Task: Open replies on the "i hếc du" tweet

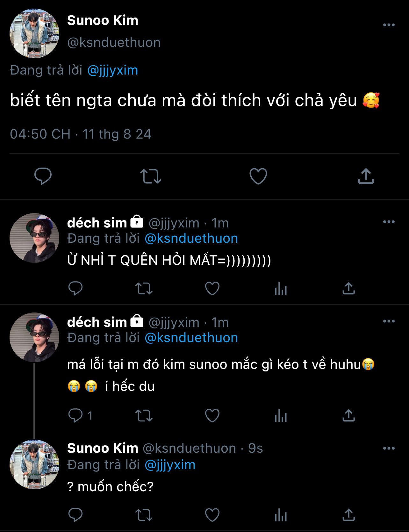Action: [x=76, y=415]
